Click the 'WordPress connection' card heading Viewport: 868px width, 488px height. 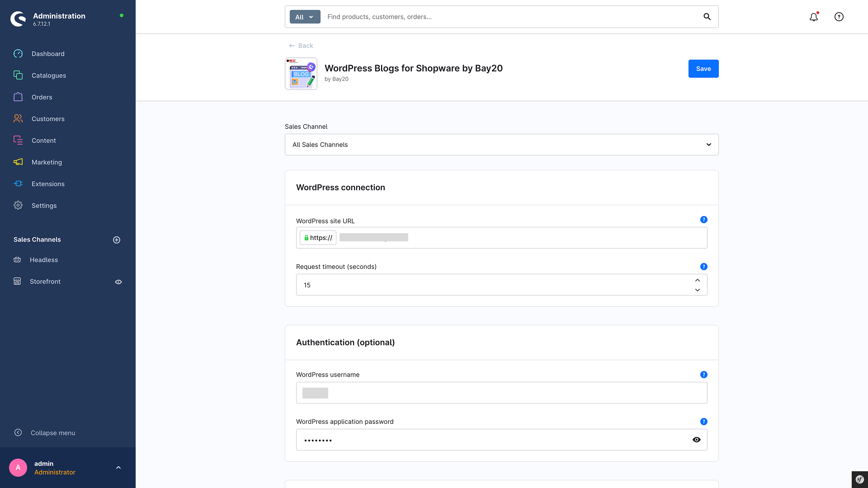tap(340, 188)
